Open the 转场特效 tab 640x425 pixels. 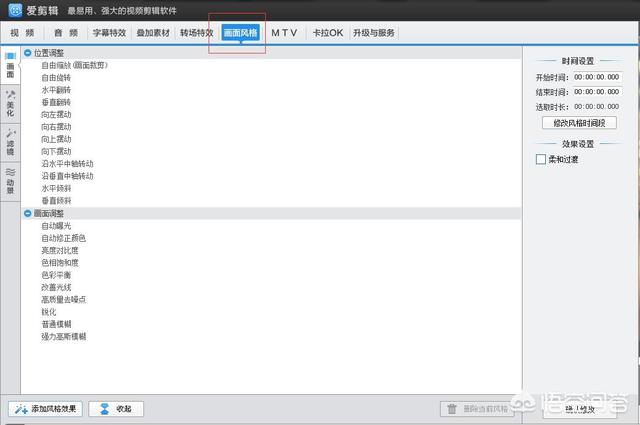196,33
